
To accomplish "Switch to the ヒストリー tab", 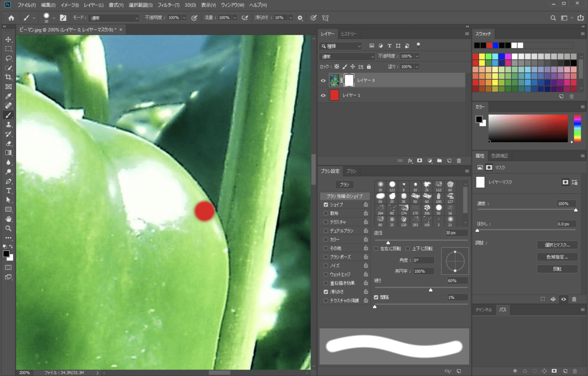I will tap(349, 34).
